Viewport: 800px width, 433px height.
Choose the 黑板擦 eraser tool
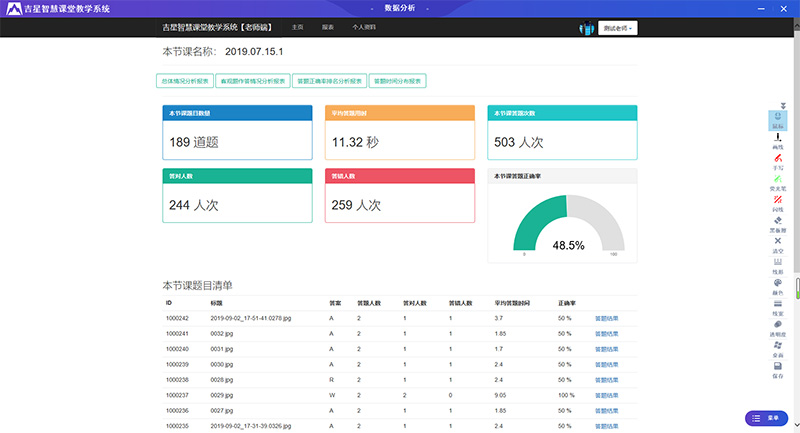click(x=777, y=223)
